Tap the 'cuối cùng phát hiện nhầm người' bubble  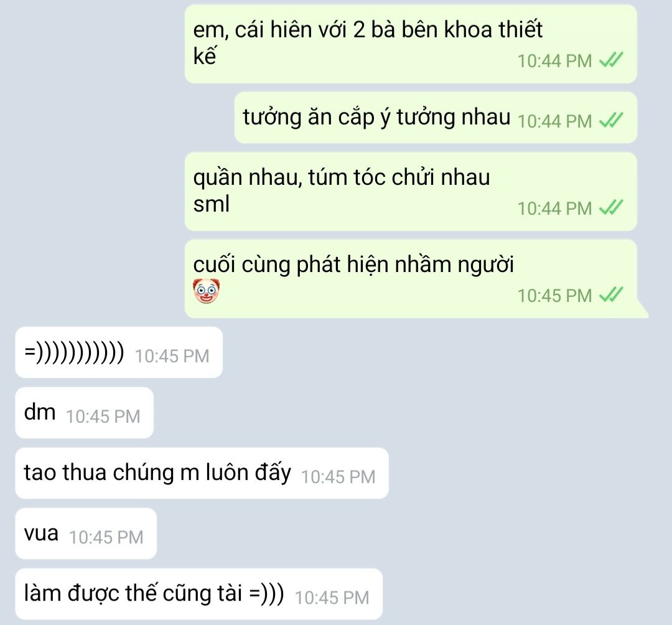pos(411,279)
